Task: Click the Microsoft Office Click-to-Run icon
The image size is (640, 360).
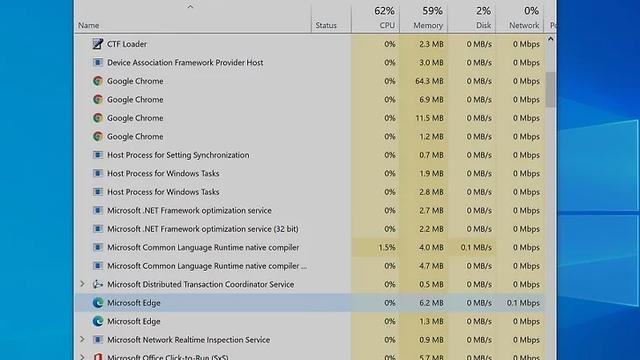Action: tap(98, 357)
